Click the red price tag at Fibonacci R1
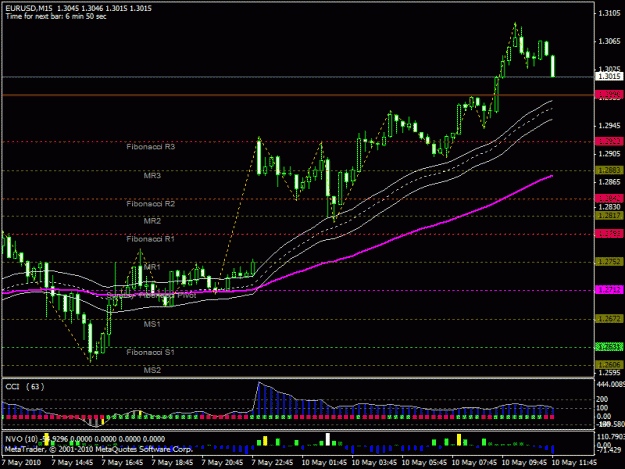 609,234
